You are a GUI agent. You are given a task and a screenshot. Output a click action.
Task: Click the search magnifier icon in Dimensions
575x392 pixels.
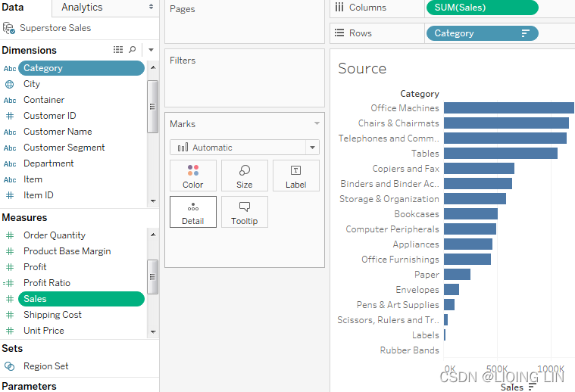(x=133, y=49)
